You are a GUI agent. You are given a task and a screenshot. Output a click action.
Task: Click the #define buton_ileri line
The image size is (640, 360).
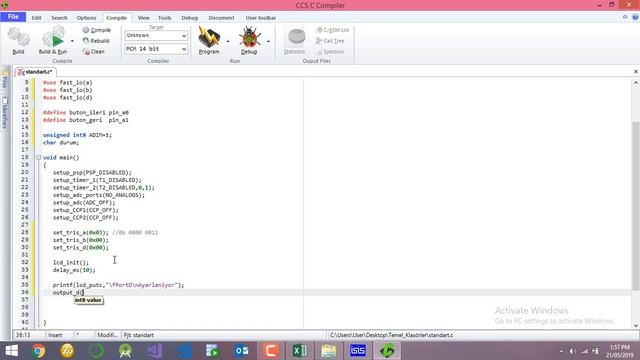pyautogui.click(x=86, y=113)
